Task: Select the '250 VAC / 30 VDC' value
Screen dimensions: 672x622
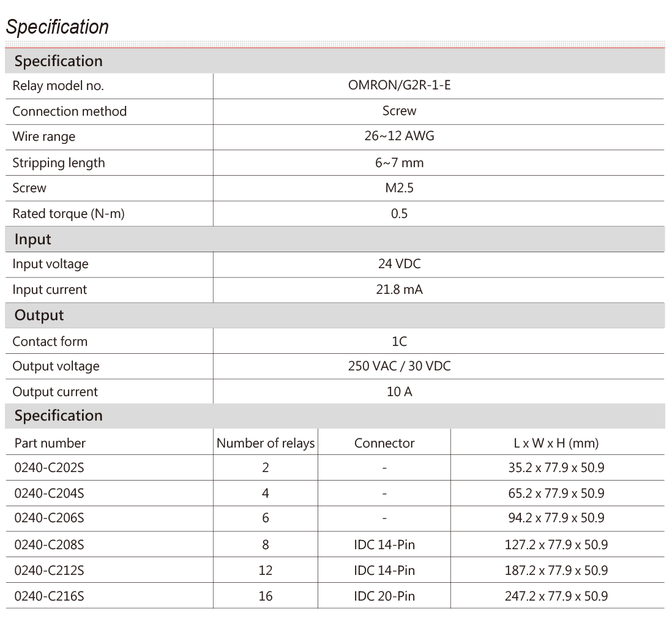Action: tap(399, 366)
